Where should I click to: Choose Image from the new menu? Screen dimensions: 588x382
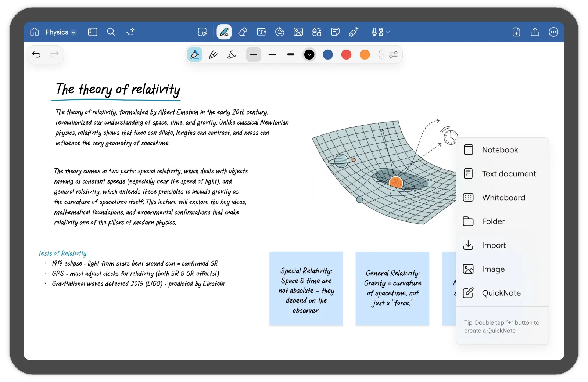pyautogui.click(x=502, y=269)
